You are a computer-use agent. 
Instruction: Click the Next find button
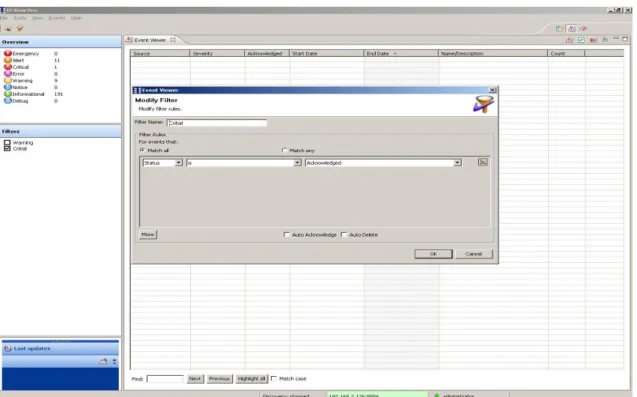[195, 378]
